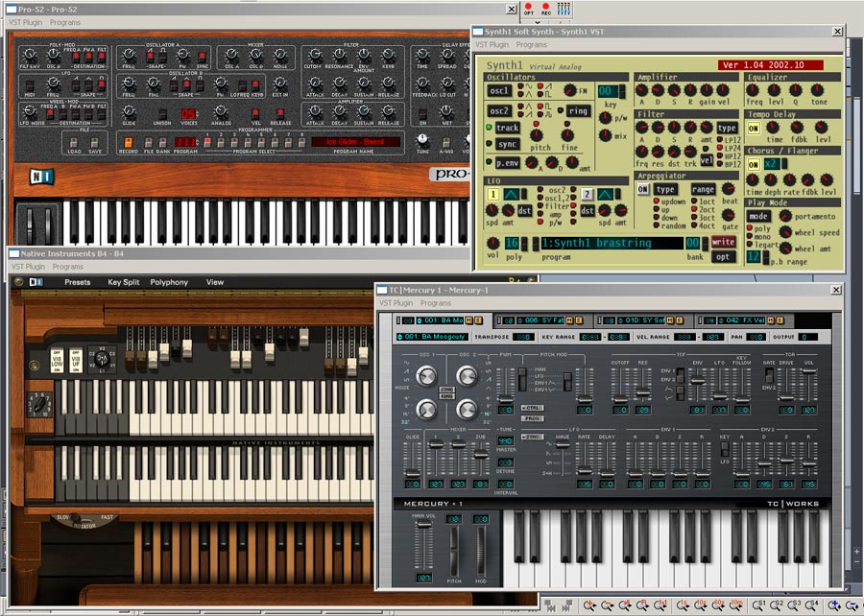Image resolution: width=864 pixels, height=616 pixels.
Task: Click Synth1 arpeggiator beat knob
Action: 729,189
